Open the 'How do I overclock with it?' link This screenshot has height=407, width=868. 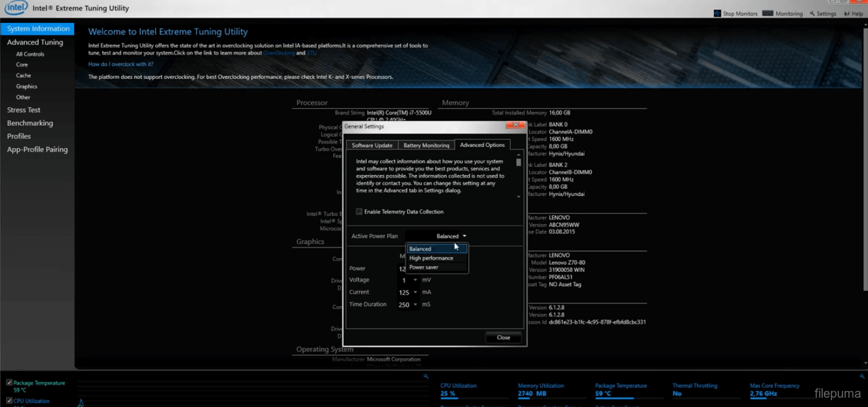pos(120,64)
